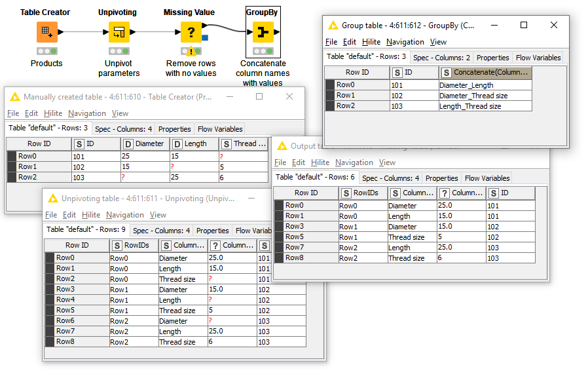Screen dimensions: 588x380
Task: Click string type icon of ID column in Group table
Action: 397,73
